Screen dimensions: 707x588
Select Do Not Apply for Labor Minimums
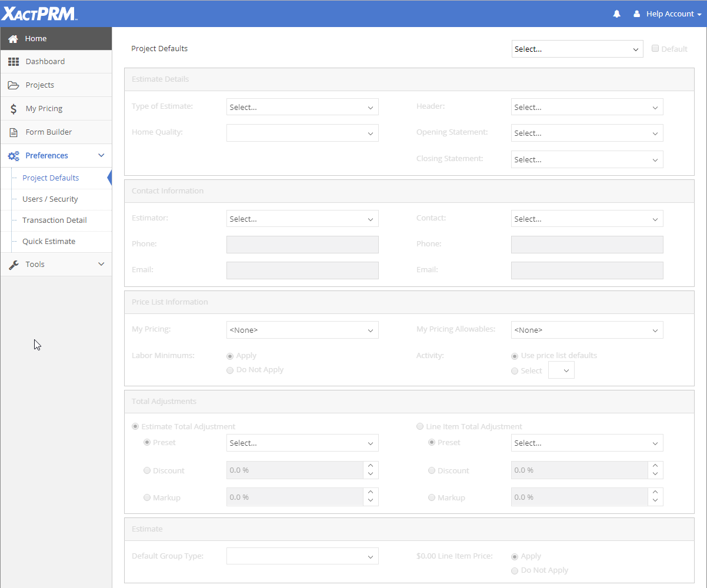[230, 370]
